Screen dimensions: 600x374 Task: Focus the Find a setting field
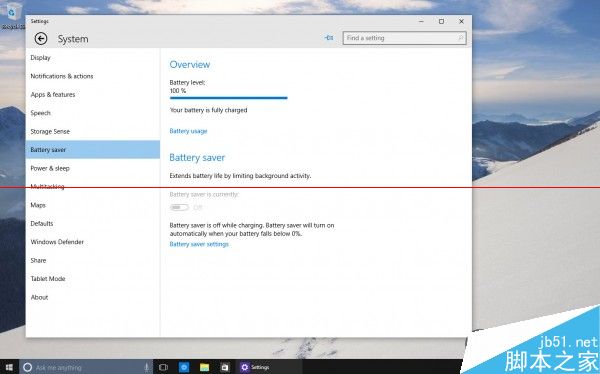[404, 38]
